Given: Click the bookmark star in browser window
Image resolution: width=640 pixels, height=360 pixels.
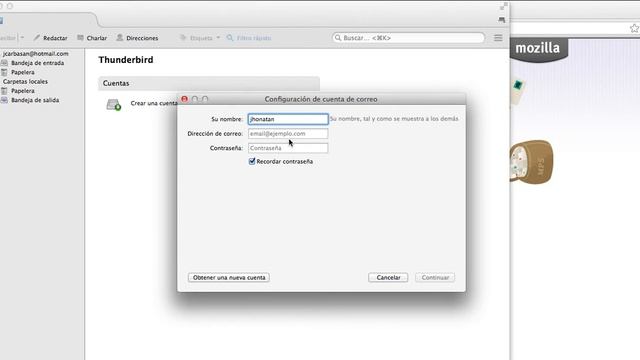Looking at the screenshot, I should tap(634, 29).
